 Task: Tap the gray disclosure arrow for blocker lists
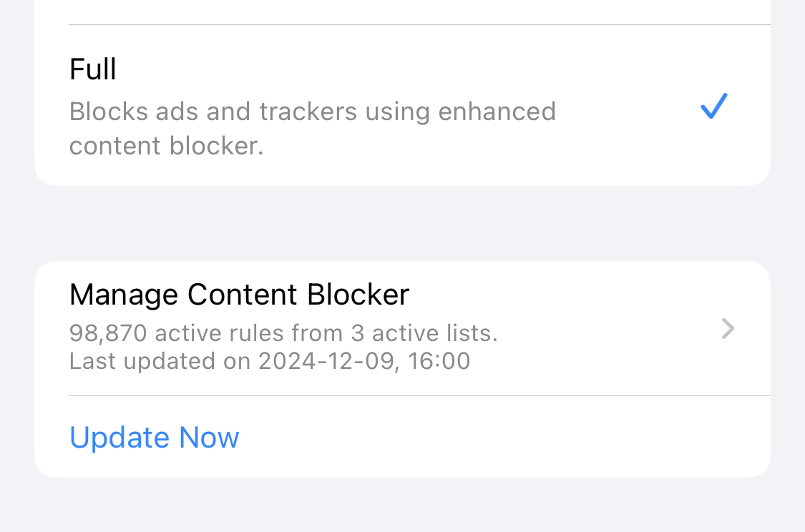pyautogui.click(x=728, y=329)
